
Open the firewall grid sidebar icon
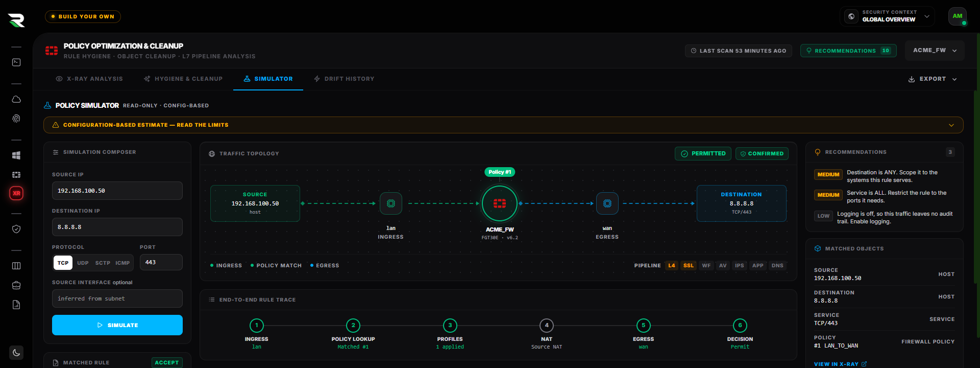16,175
